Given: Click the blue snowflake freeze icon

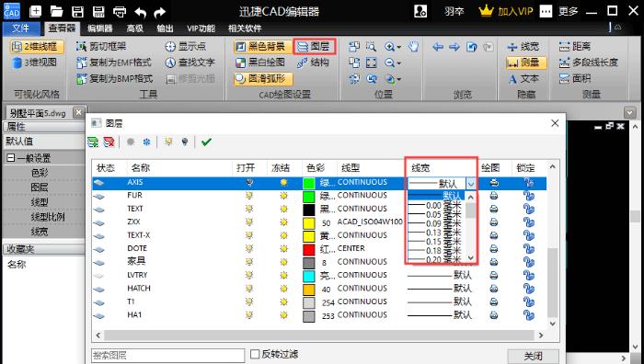Looking at the screenshot, I should [146, 142].
